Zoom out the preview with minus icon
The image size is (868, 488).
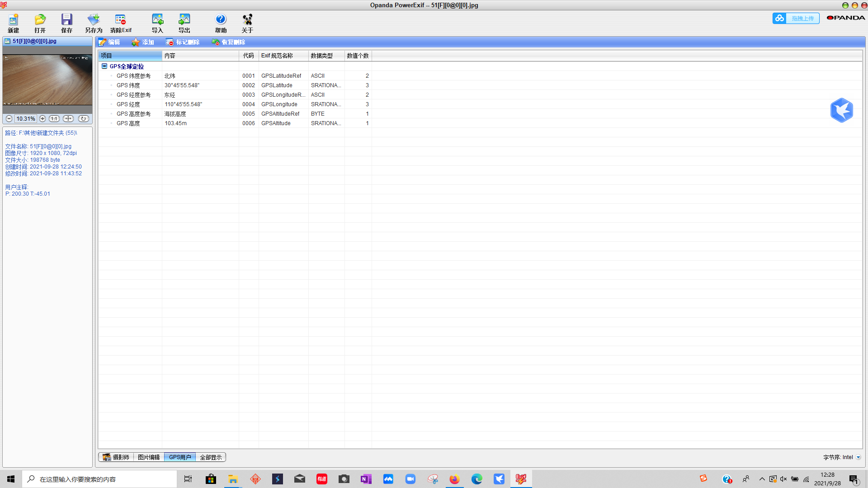tap(9, 119)
